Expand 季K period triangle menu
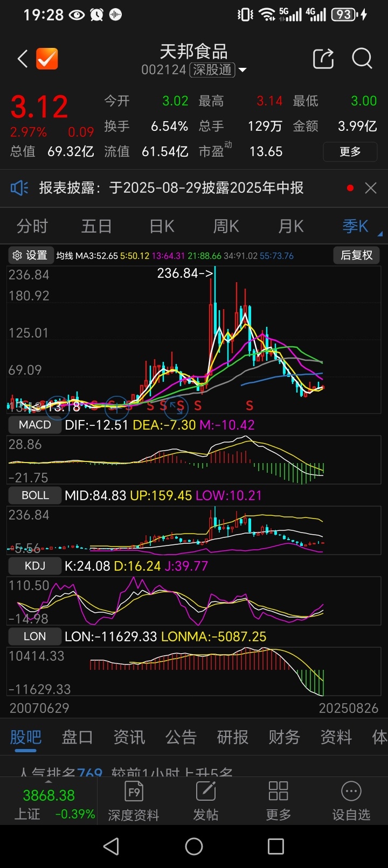The image size is (388, 868). pyautogui.click(x=380, y=234)
